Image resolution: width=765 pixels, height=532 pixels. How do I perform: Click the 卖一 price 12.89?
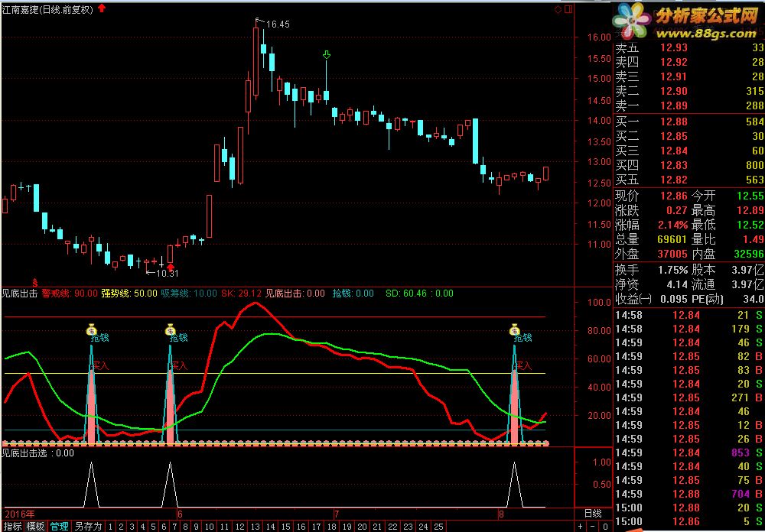(674, 105)
